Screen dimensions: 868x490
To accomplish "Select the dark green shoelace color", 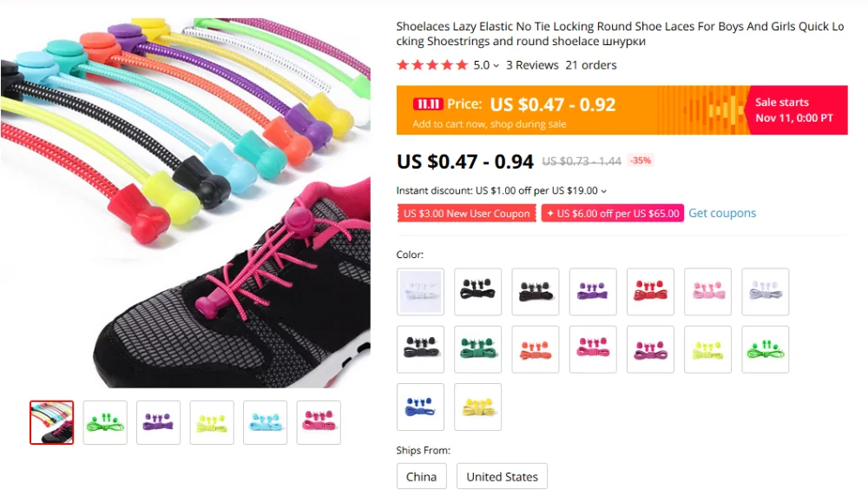I will point(477,349).
